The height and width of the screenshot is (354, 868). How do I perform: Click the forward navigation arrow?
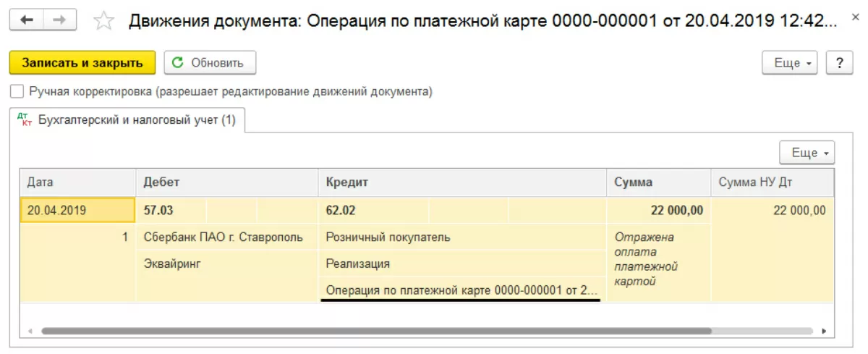[x=60, y=20]
